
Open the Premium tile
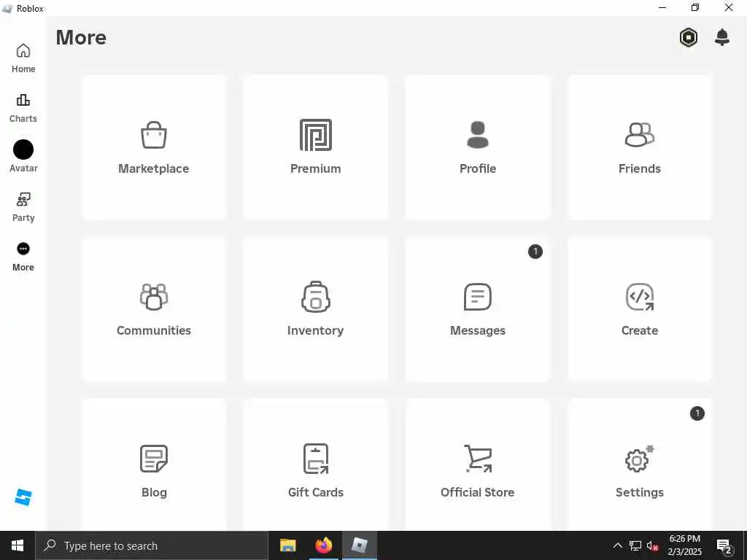(x=315, y=147)
